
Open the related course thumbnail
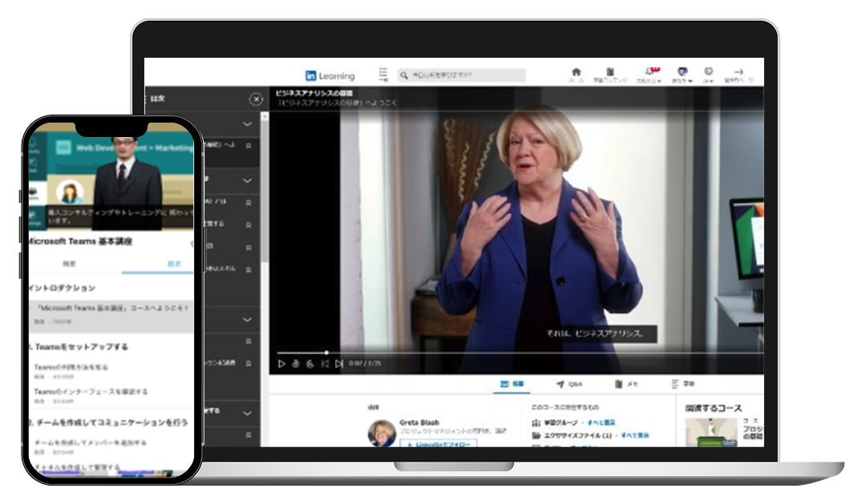[710, 433]
